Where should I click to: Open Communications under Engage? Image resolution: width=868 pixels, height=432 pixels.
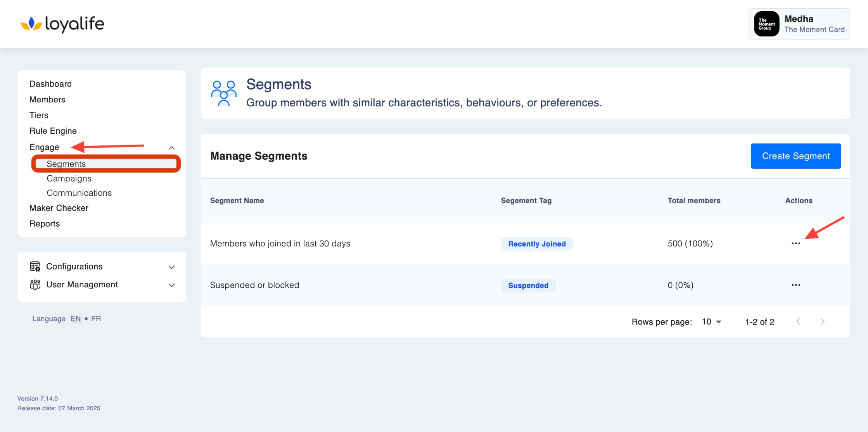pos(79,193)
